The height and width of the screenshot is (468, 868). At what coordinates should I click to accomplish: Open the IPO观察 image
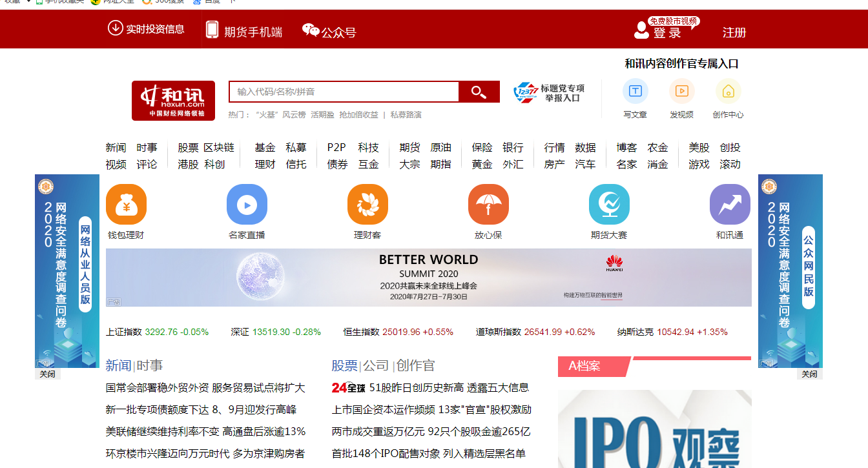pyautogui.click(x=655, y=429)
